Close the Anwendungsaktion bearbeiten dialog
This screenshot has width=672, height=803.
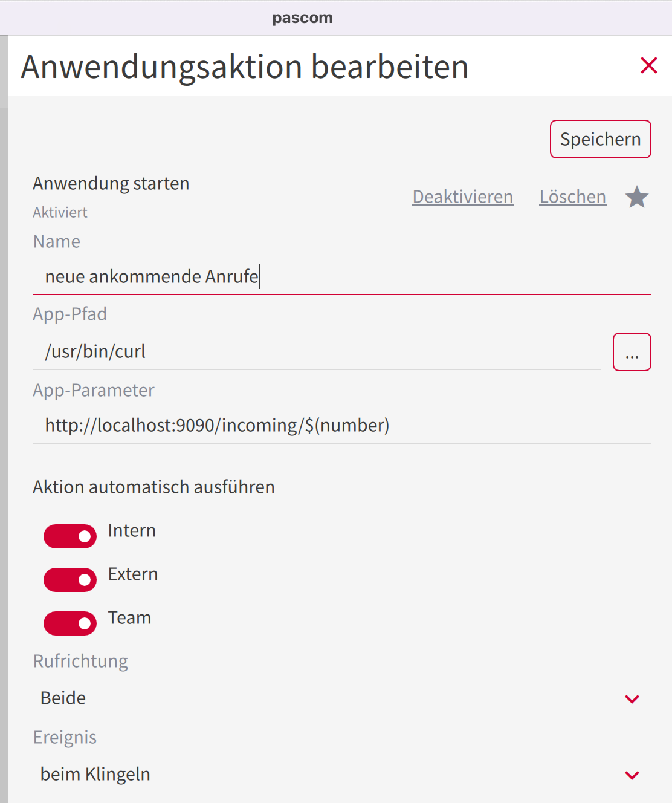click(x=649, y=65)
